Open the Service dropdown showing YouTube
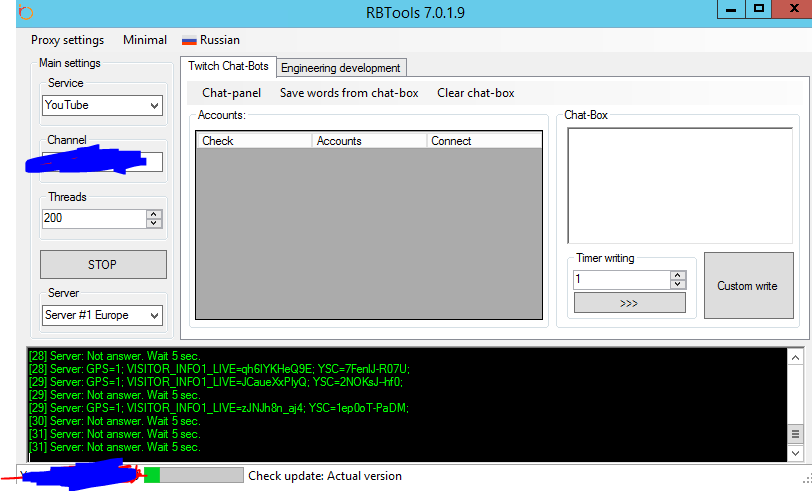This screenshot has width=812, height=491. pos(102,105)
